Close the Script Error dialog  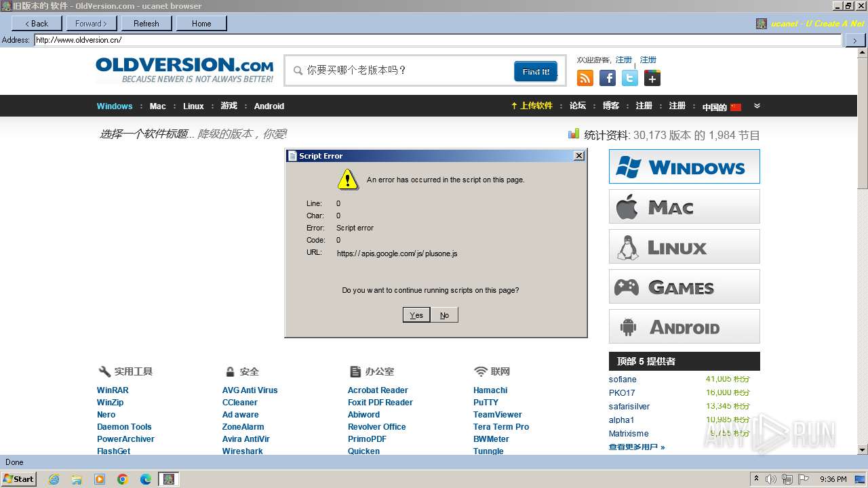coord(578,156)
